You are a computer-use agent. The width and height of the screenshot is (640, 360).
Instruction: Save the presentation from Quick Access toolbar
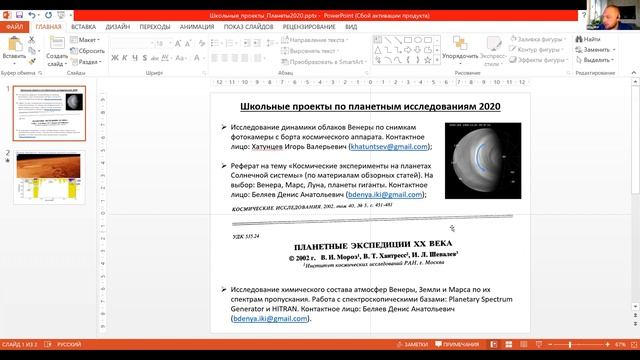pos(19,15)
